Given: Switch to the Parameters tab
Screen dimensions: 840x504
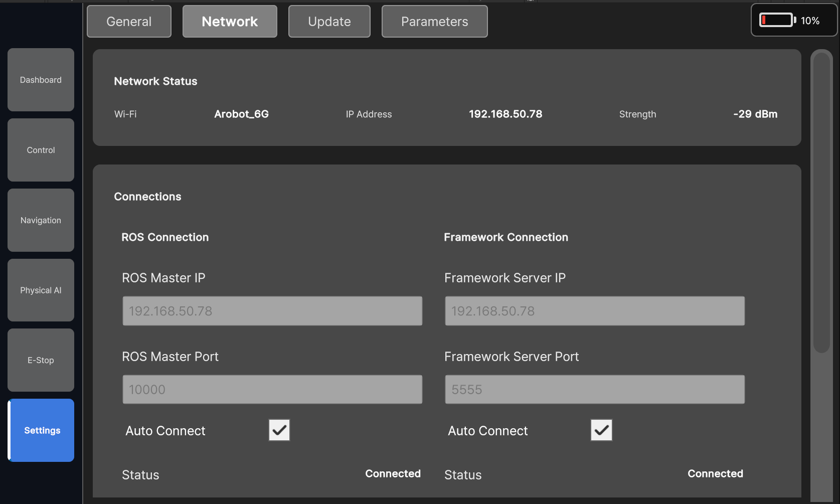Looking at the screenshot, I should click(434, 21).
